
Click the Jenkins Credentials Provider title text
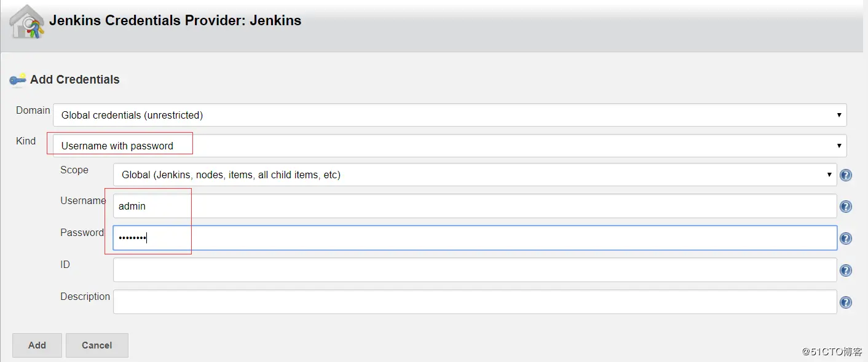point(175,20)
